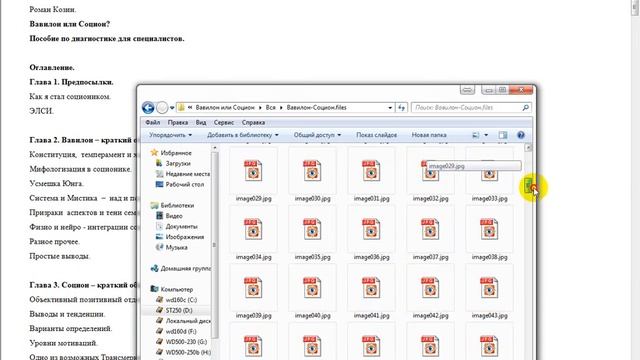Click 'Простые выводы.' line in the document
The width and height of the screenshot is (640, 360).
tap(60, 256)
